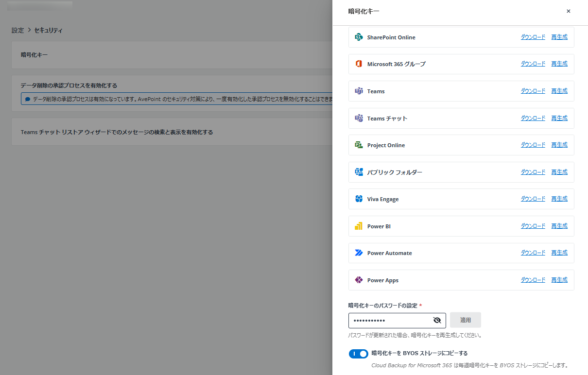588x375 pixels.
Task: Regenerate the Power BI key
Action: (559, 226)
